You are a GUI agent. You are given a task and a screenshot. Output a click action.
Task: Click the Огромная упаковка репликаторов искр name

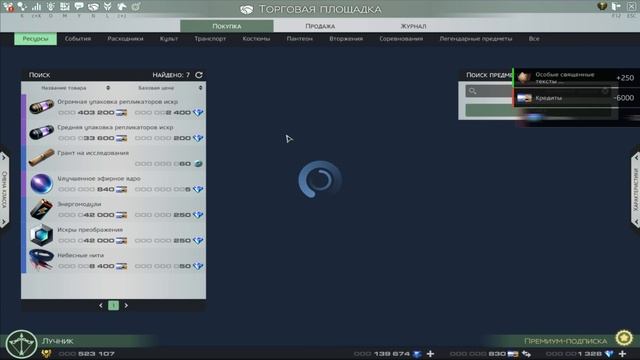pyautogui.click(x=118, y=102)
